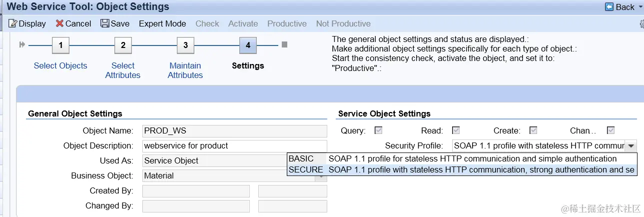Expand the Back button history arrow
Viewport: 644px width, 217px height.
point(641,7)
